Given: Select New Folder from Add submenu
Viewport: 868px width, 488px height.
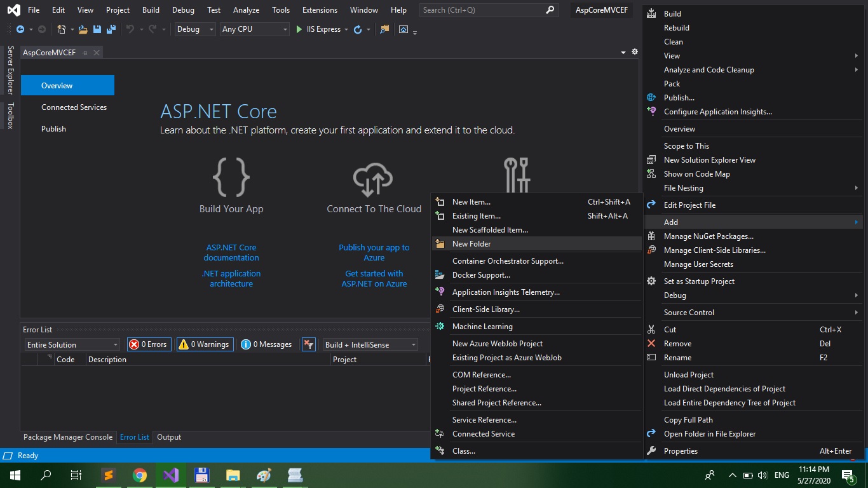Looking at the screenshot, I should (471, 244).
